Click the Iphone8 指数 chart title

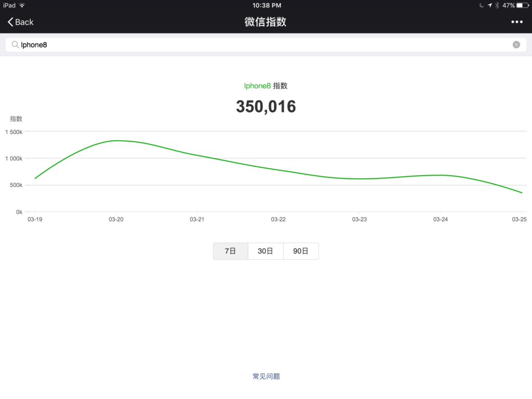(265, 86)
